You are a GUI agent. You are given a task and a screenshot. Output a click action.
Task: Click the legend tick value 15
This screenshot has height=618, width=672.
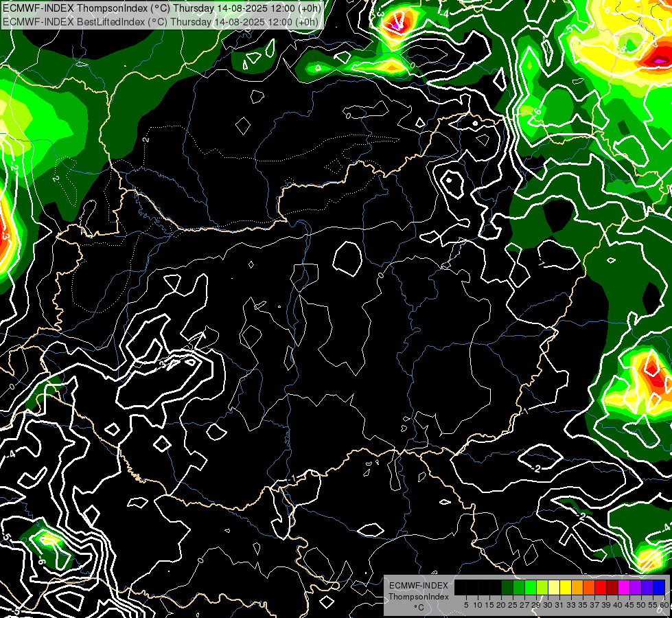pyautogui.click(x=489, y=605)
